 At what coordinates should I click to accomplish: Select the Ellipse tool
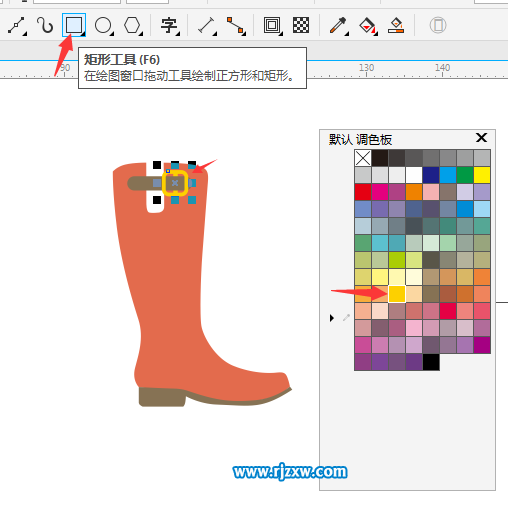pyautogui.click(x=103, y=25)
